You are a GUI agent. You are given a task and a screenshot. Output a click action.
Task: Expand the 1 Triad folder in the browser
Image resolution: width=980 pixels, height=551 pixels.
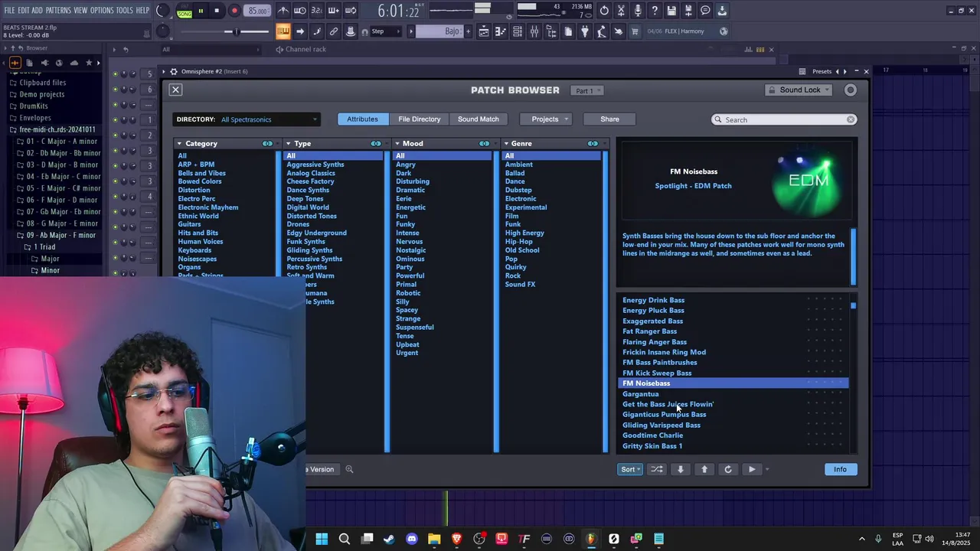coord(46,247)
